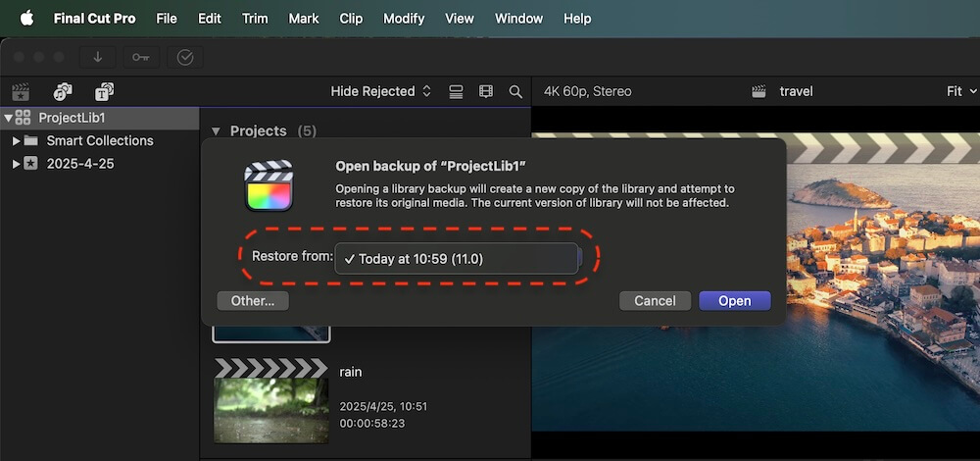Open the Clip menu

point(351,19)
